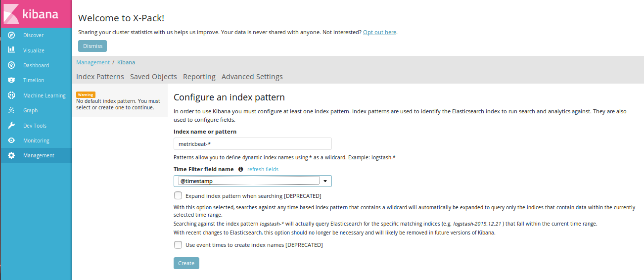This screenshot has height=280, width=644.
Task: Click the Management gear icon
Action: coord(11,155)
